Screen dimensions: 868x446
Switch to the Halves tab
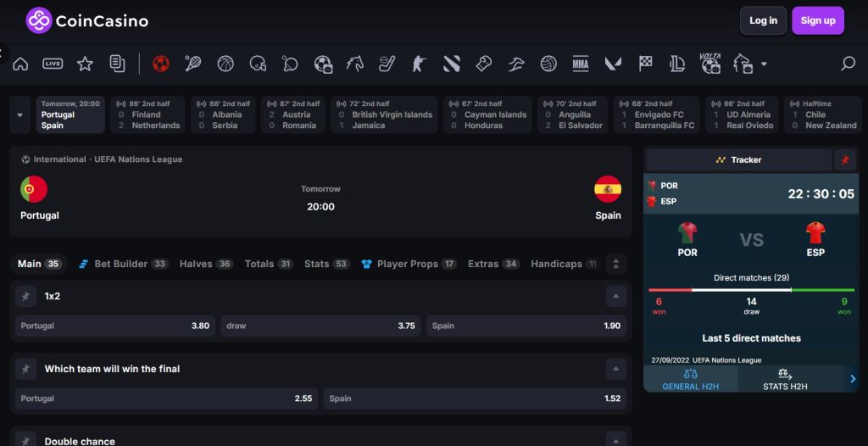[x=206, y=264]
